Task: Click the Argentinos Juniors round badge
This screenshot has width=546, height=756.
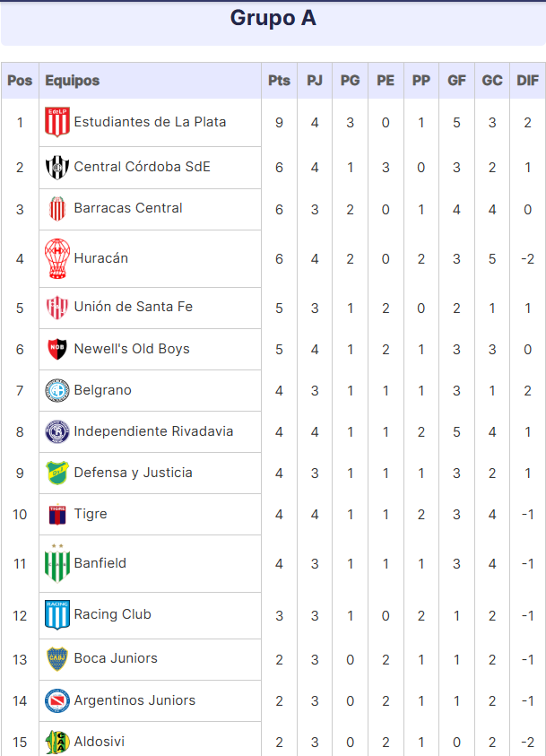Action: [57, 700]
